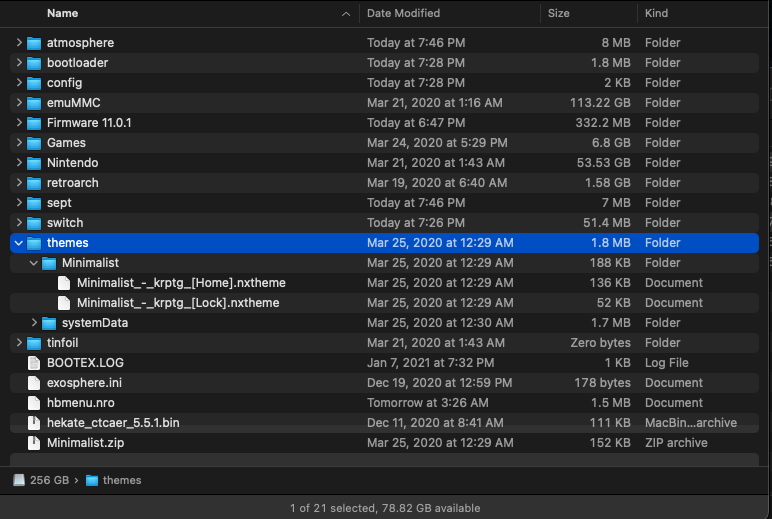Click the 'Log File' kind cell
Screen dimensions: 772x519
[667, 362]
